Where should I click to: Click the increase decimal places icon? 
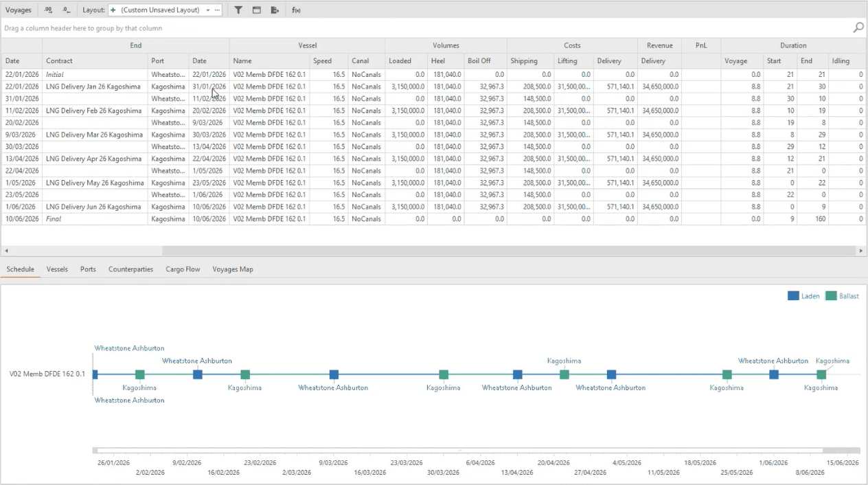[48, 10]
